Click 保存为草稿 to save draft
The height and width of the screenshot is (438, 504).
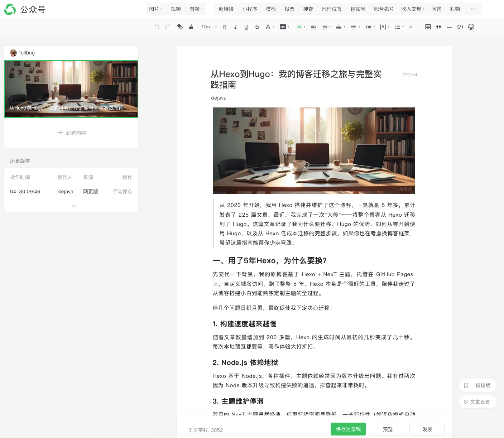348,429
